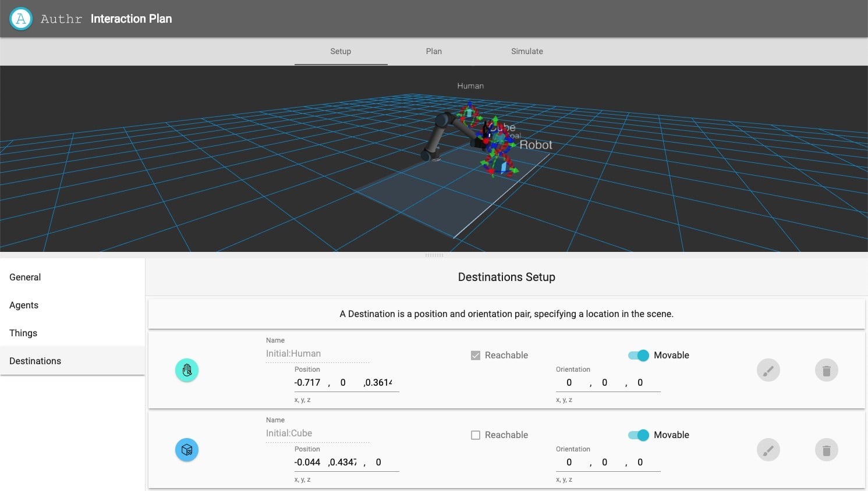Turn off Movable switch for Initial:Human
Image resolution: width=868 pixels, height=491 pixels.
[639, 355]
